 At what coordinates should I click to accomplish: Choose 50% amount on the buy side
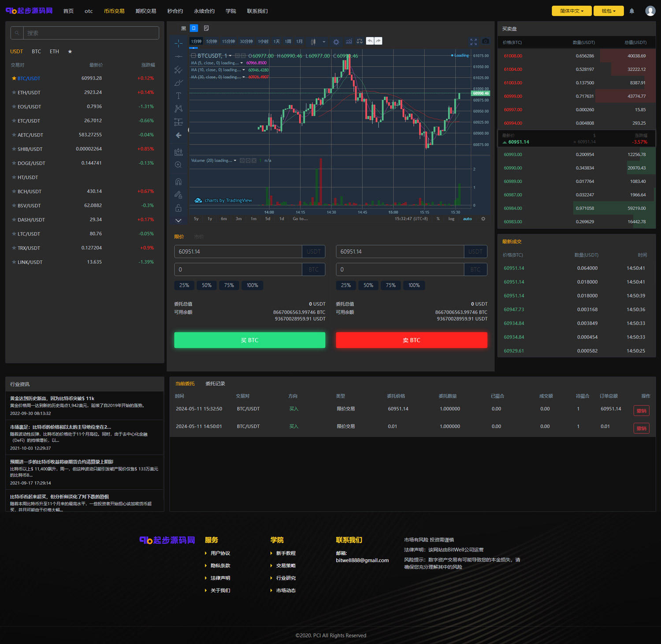coord(207,285)
